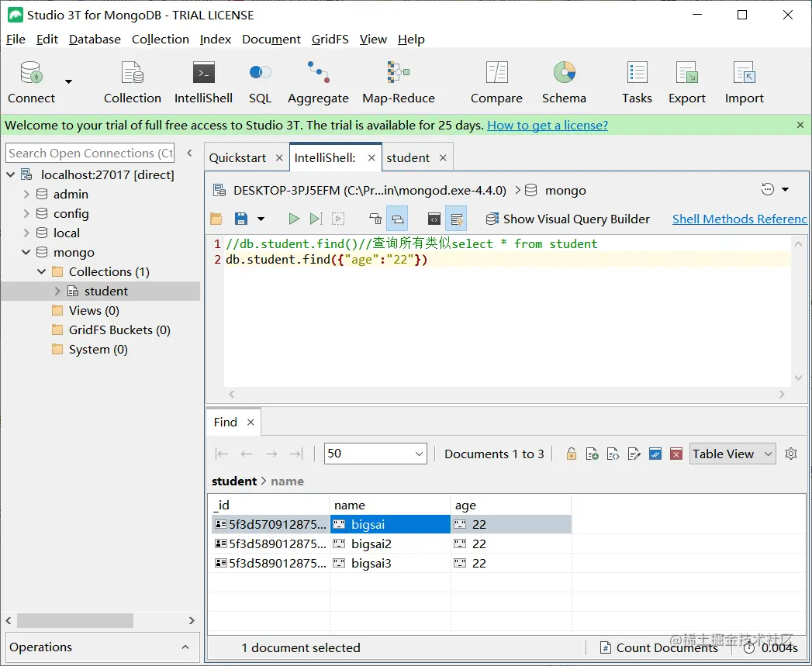Open the Map-Reduce tool

pos(398,83)
